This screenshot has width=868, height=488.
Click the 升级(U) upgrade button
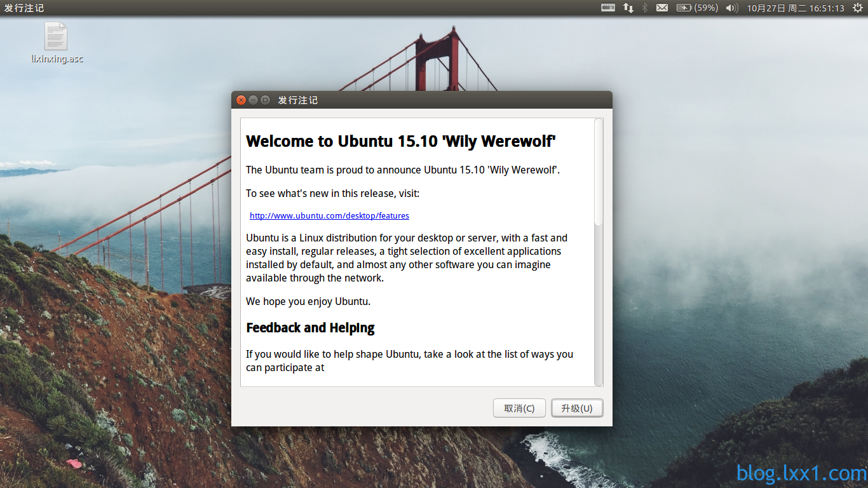pos(577,408)
